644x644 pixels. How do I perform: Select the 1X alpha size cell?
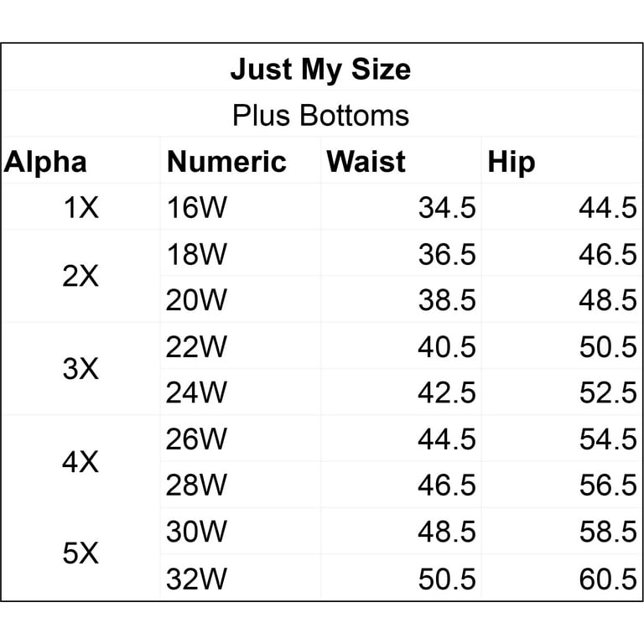80,207
